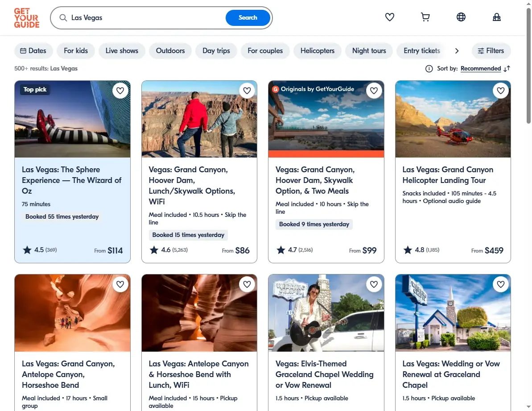Click the slot canyon photo with hikers
Viewport: 532px width, 411px height.
click(x=72, y=313)
